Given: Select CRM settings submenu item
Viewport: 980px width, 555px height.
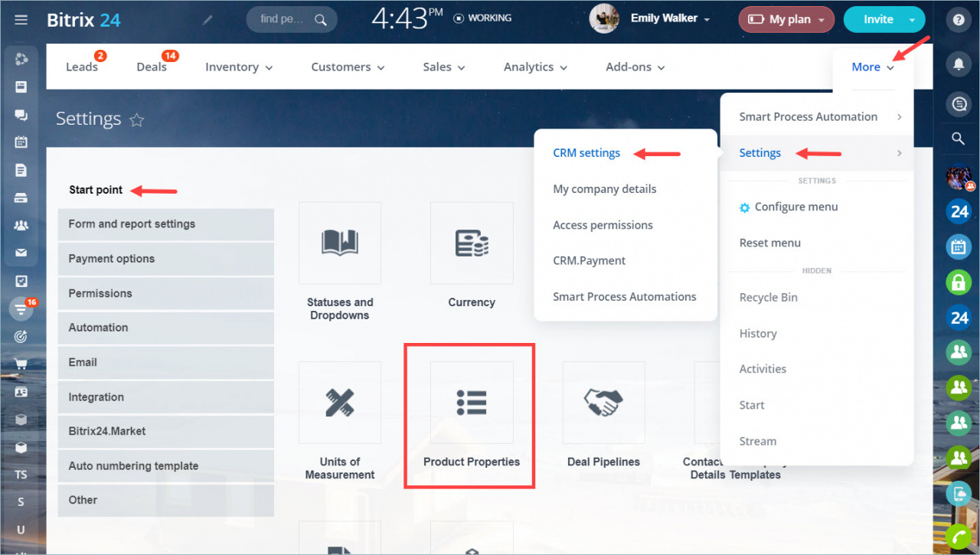Looking at the screenshot, I should [586, 153].
